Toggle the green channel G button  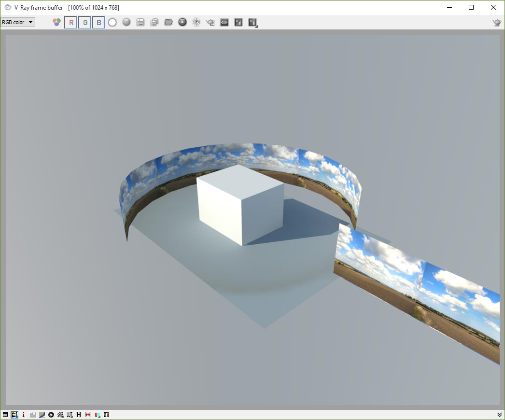85,22
